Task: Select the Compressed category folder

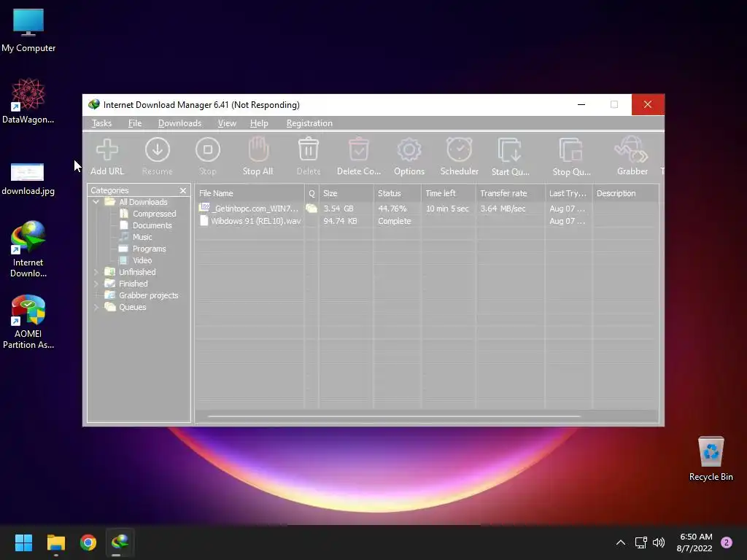Action: click(154, 214)
